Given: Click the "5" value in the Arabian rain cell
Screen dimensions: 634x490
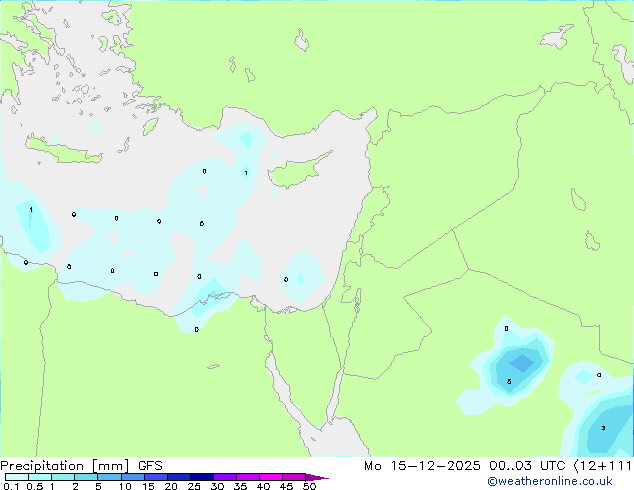Looking at the screenshot, I should (x=509, y=382).
